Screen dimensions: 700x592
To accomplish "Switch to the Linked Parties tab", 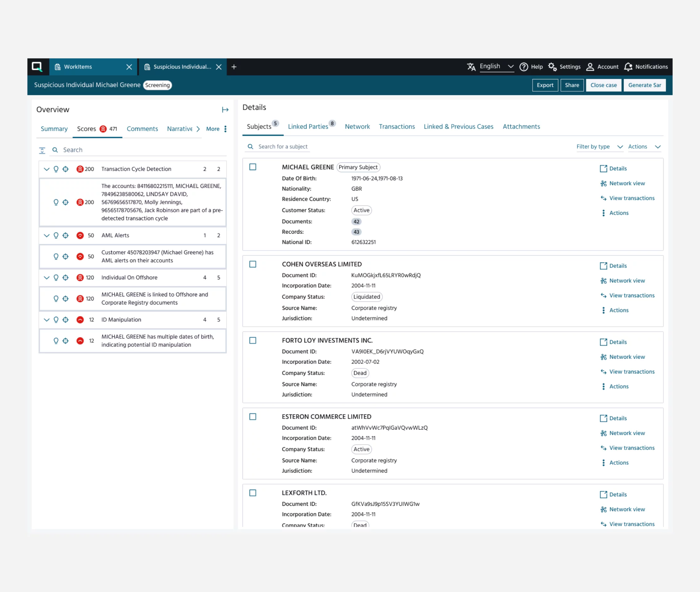I will coord(308,127).
